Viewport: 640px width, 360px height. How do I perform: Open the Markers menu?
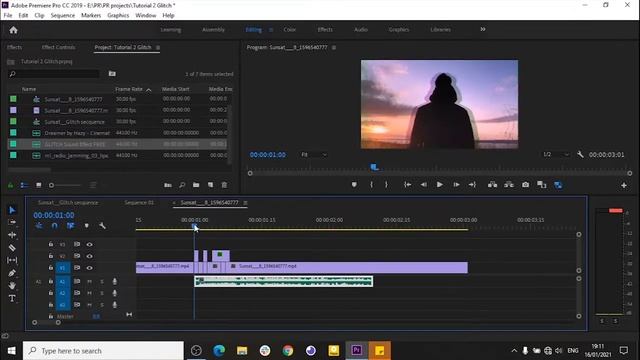(91, 15)
